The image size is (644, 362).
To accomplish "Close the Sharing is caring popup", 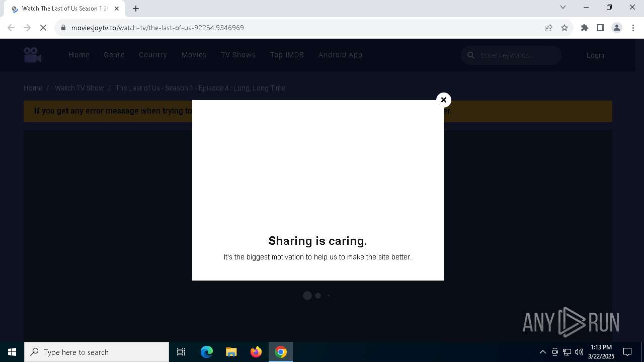I will [443, 100].
